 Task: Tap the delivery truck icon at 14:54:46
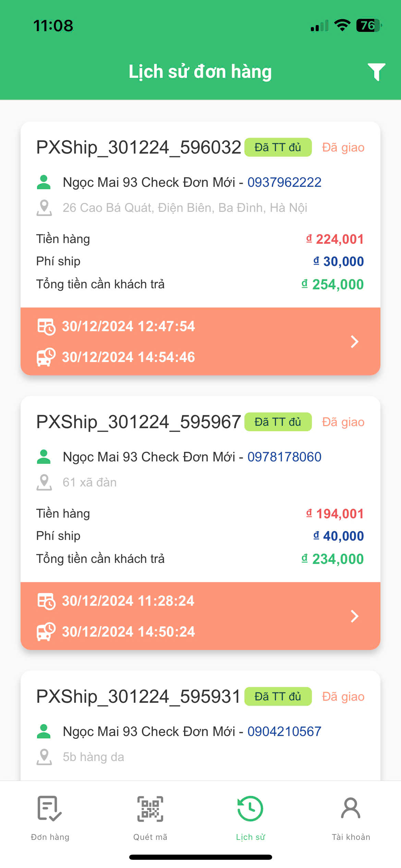coord(46,357)
